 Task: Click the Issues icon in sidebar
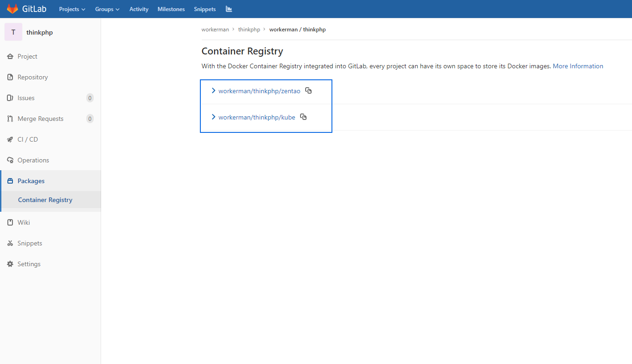10,98
